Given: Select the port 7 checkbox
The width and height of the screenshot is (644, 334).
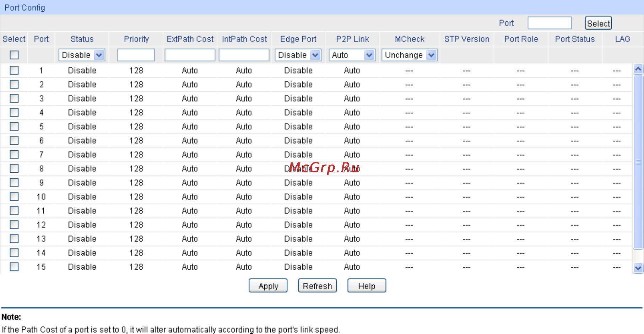Looking at the screenshot, I should [x=14, y=155].
